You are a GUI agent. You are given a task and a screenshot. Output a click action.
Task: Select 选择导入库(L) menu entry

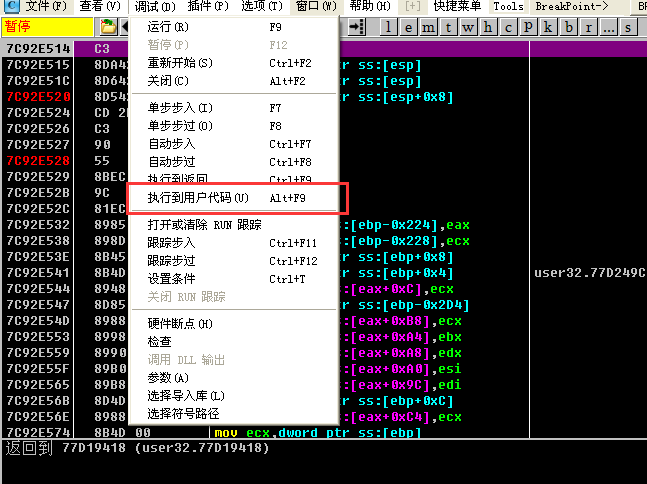pos(234,396)
